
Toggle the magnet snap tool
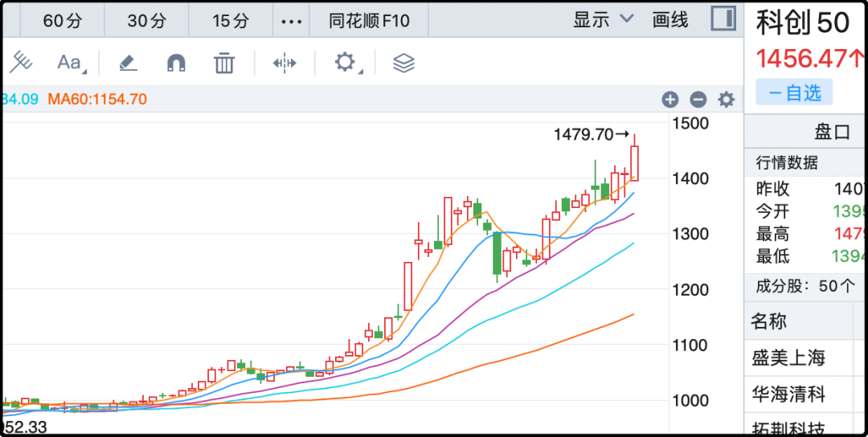[176, 63]
